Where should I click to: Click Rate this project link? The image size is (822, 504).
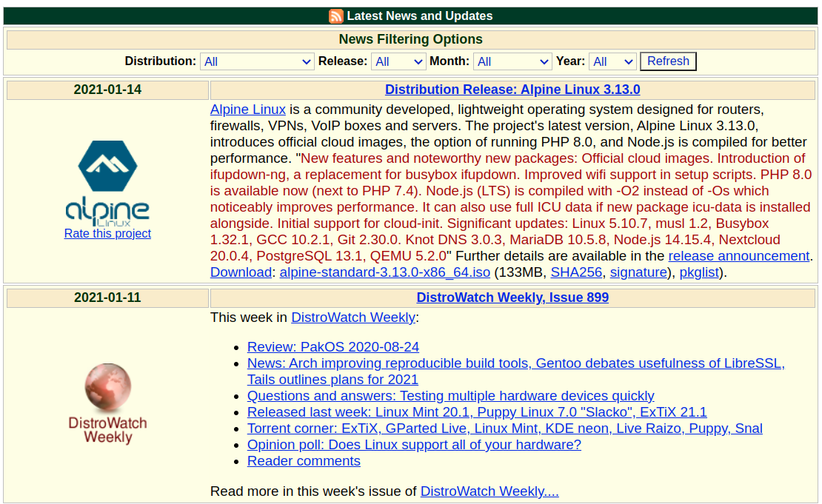107,233
